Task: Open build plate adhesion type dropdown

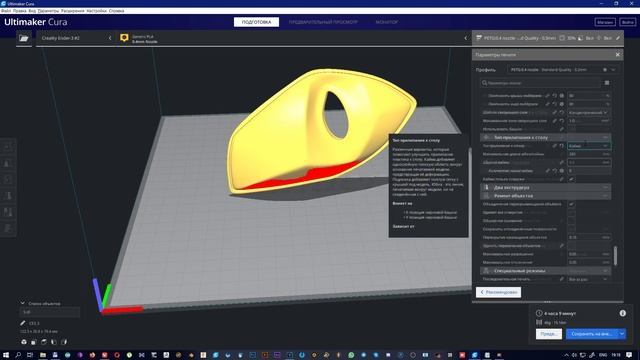Action: pyautogui.click(x=589, y=146)
